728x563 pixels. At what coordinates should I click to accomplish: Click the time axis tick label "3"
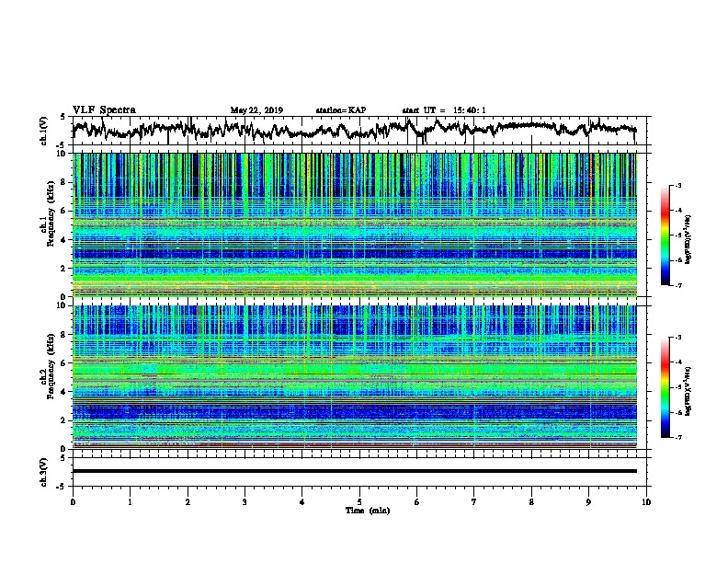245,502
